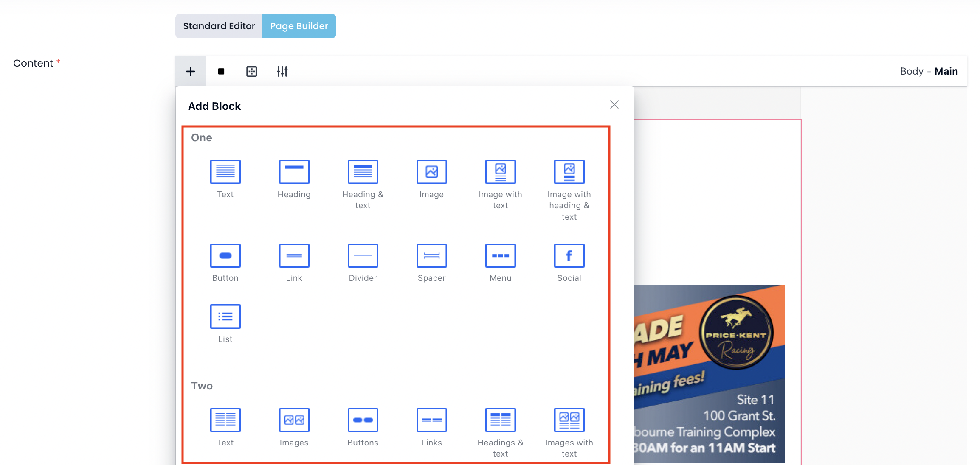Switch to the Standard Editor tab
The height and width of the screenshot is (465, 980).
tap(219, 26)
